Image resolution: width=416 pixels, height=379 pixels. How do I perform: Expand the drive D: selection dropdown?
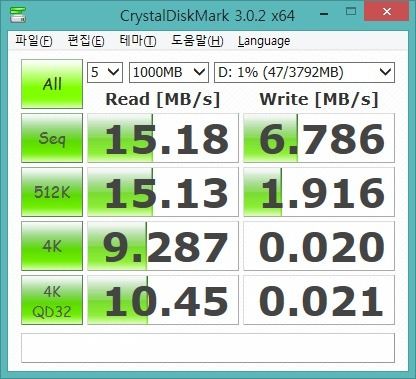pos(304,72)
